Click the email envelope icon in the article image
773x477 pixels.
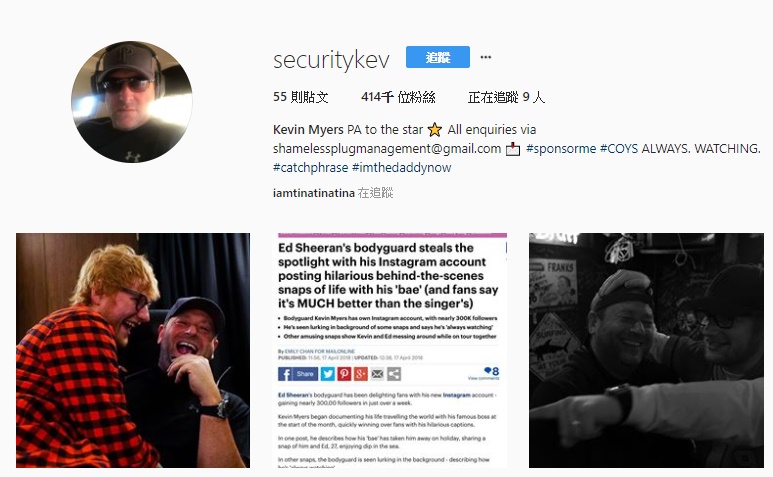(377, 374)
